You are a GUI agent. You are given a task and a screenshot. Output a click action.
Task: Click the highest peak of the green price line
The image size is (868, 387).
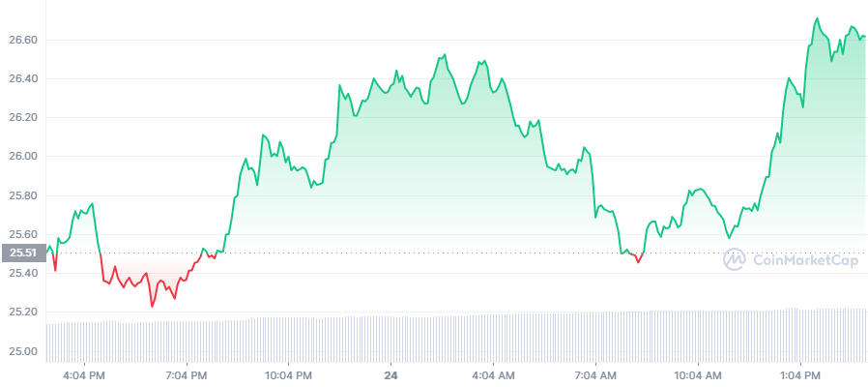tap(817, 18)
